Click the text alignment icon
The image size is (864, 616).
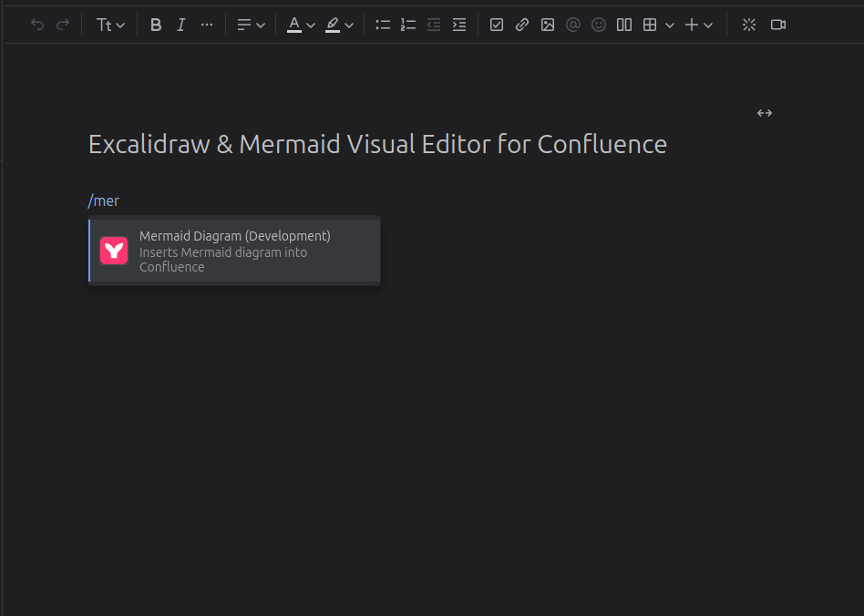[x=244, y=25]
